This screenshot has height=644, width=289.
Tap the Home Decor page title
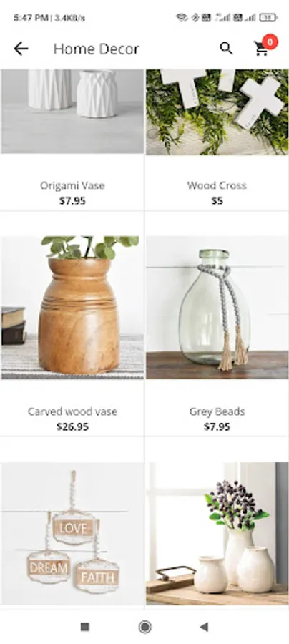pyautogui.click(x=97, y=49)
